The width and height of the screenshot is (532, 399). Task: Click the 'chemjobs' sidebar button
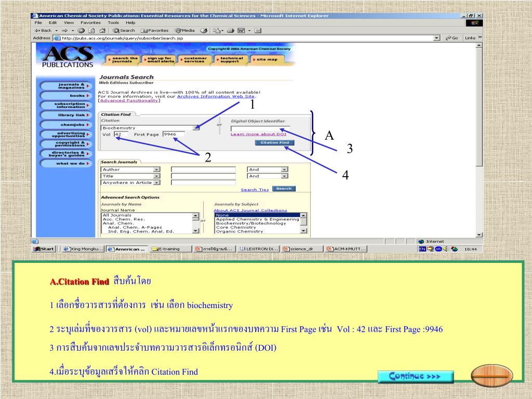[x=66, y=125]
